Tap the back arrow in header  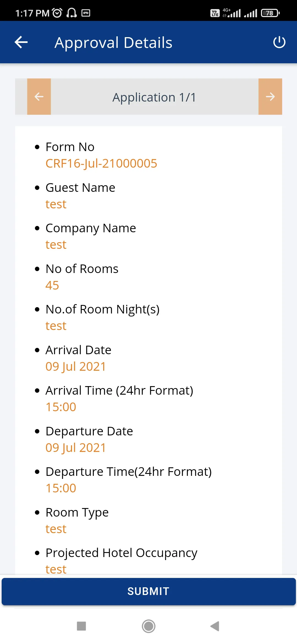click(x=21, y=42)
